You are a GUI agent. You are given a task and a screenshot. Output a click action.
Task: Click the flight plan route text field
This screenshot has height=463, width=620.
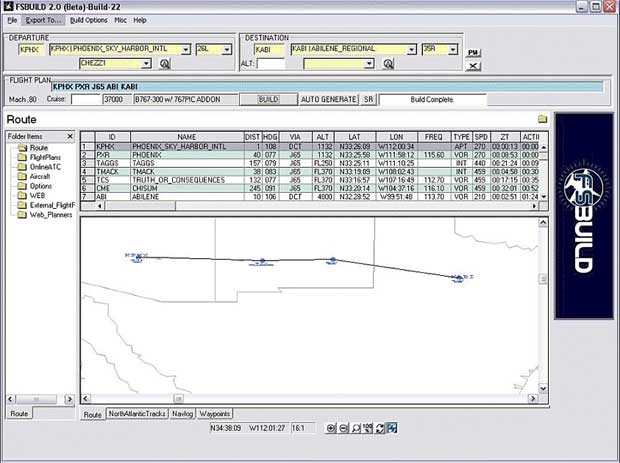coord(327,87)
